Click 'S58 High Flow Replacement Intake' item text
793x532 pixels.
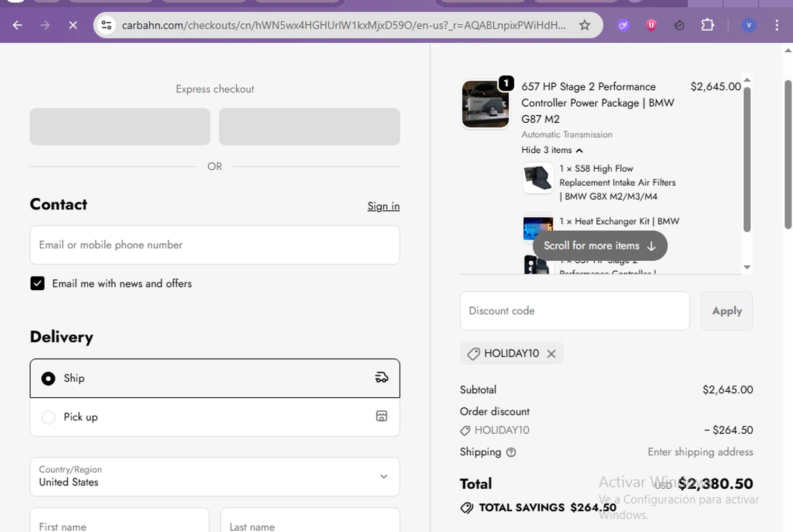617,182
